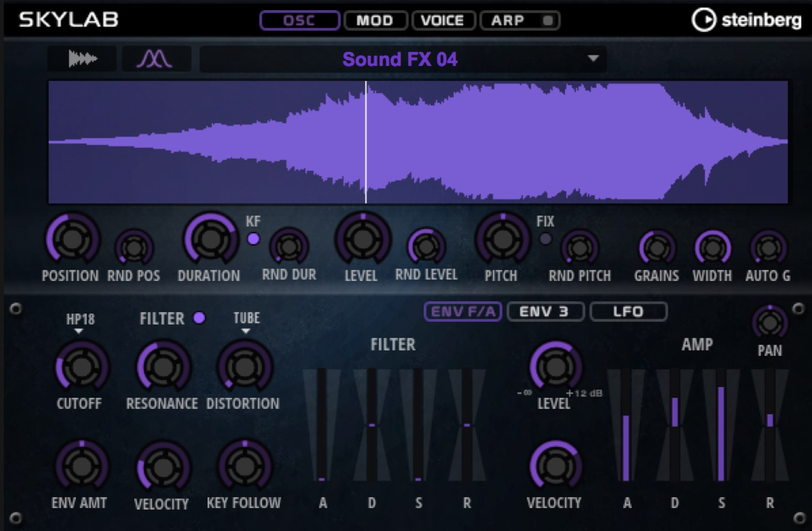Select the grain oscillator icon
This screenshot has height=531, width=812.
156,58
